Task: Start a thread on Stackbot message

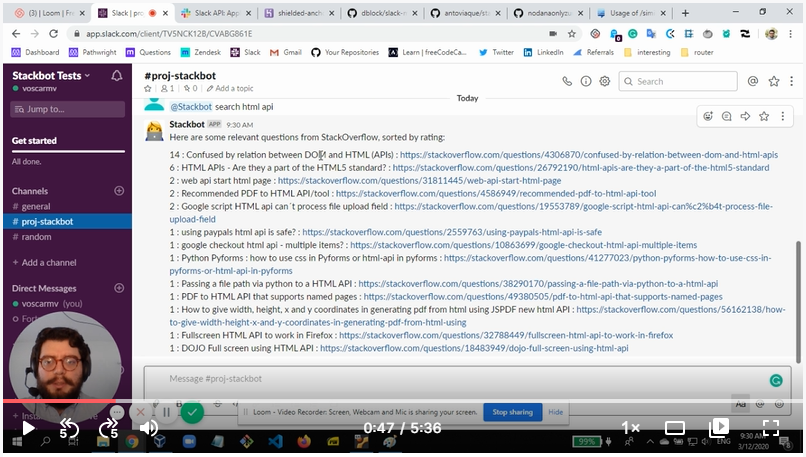Action: pyautogui.click(x=726, y=116)
